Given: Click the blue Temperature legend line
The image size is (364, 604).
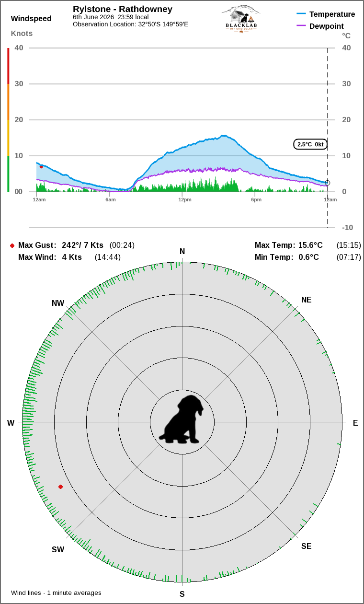Looking at the screenshot, I should pyautogui.click(x=301, y=14).
